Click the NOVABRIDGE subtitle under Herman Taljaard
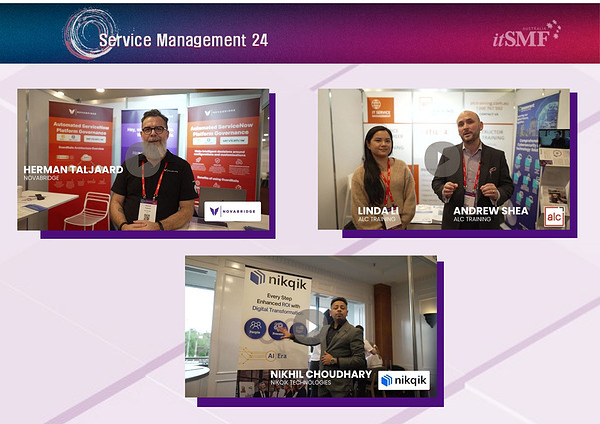 [x=41, y=178]
